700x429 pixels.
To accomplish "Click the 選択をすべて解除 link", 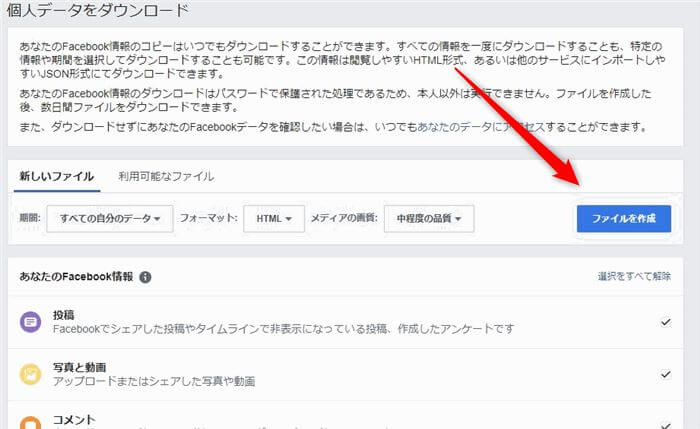I will (x=634, y=277).
